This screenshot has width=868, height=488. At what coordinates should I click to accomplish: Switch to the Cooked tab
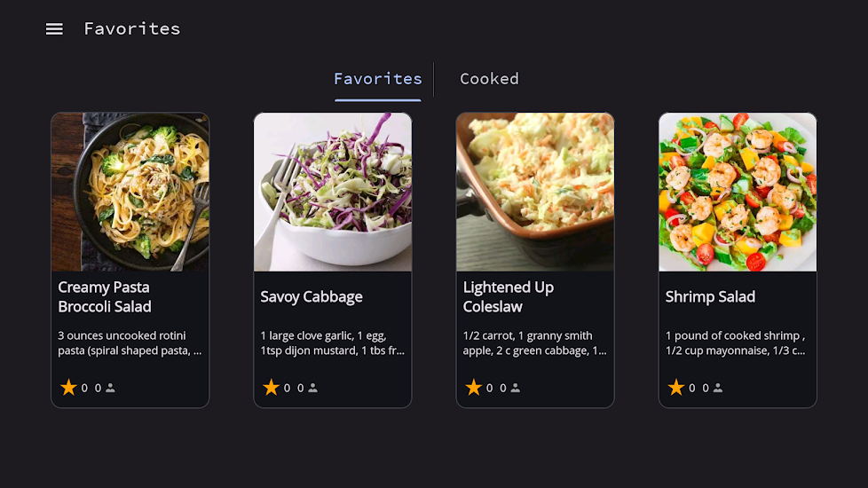coord(489,79)
